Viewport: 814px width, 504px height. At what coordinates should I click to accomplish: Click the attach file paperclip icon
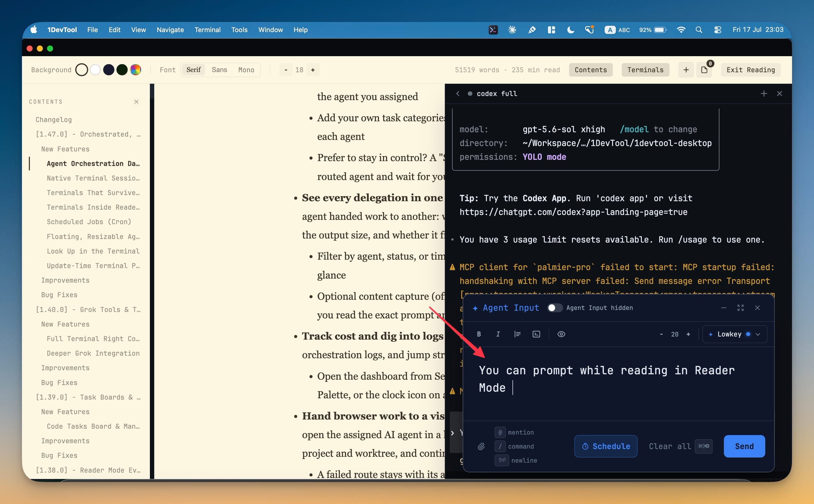(481, 446)
